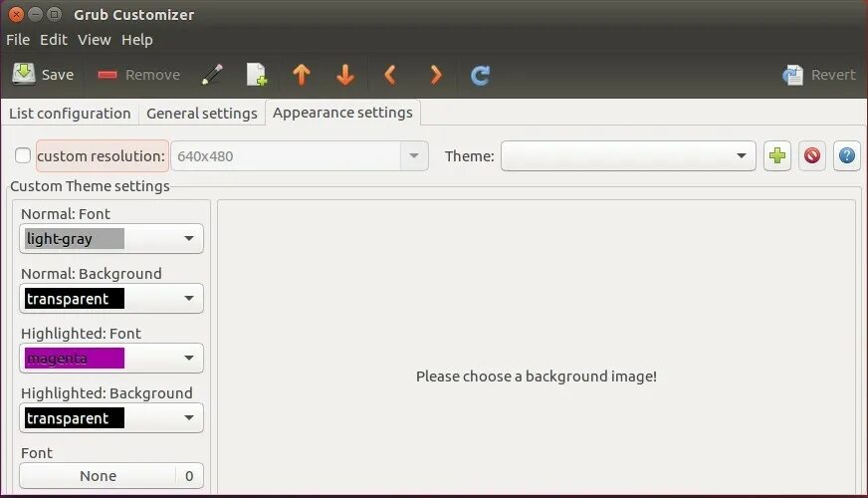The height and width of the screenshot is (498, 868).
Task: Move entry down with orange down arrow
Action: coord(344,75)
